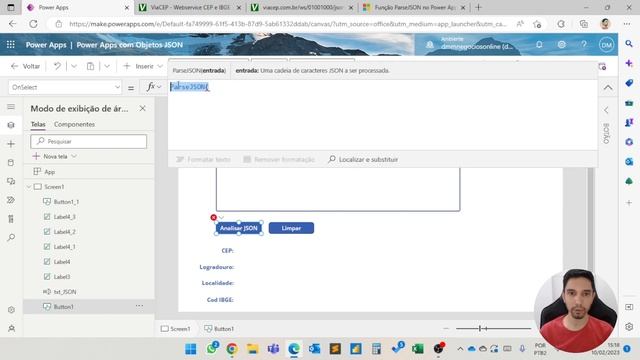Viewport: 640px width, 360px height.
Task: Open the Variables icon in left rail
Action: coord(11,219)
